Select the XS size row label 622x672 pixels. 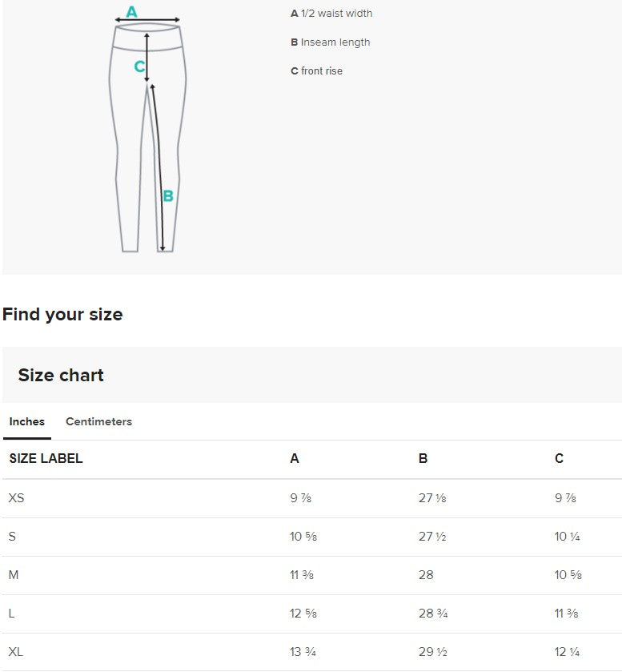point(16,498)
